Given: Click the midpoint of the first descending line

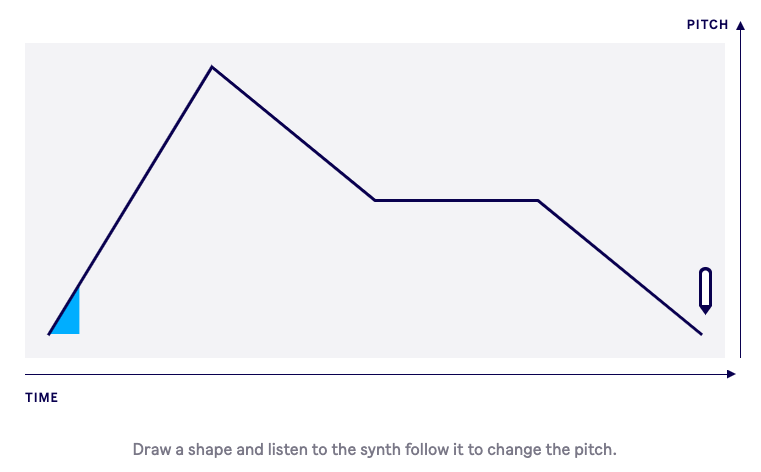Looking at the screenshot, I should click(x=293, y=134).
